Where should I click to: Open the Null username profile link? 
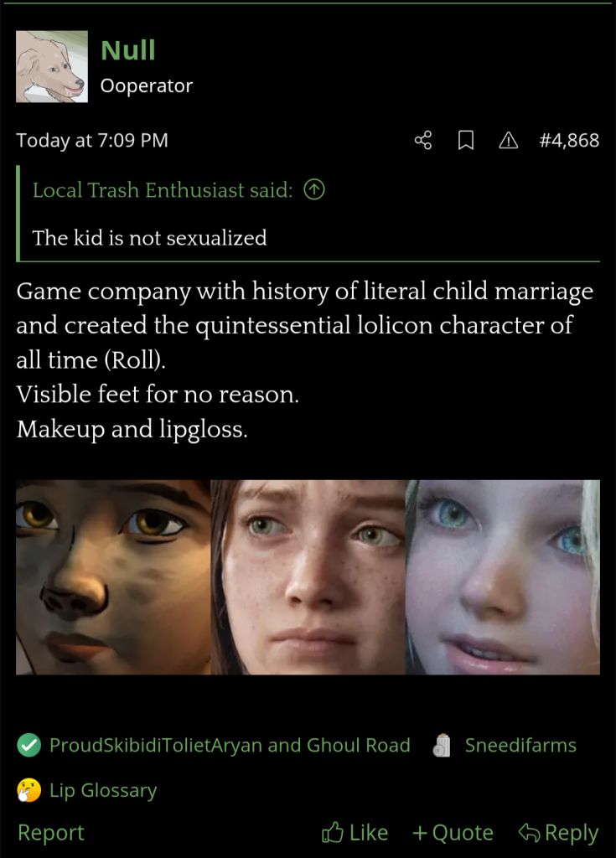coord(128,50)
